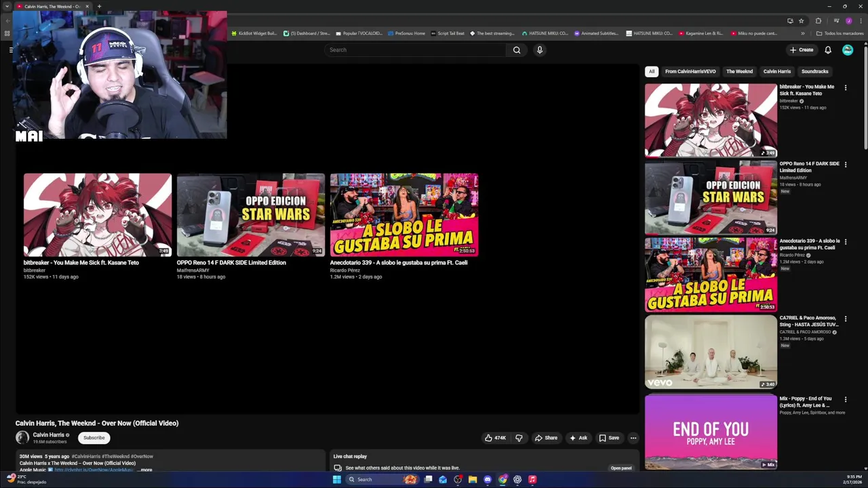Open more actions ellipsis beside Save
The image size is (868, 488).
tap(633, 438)
